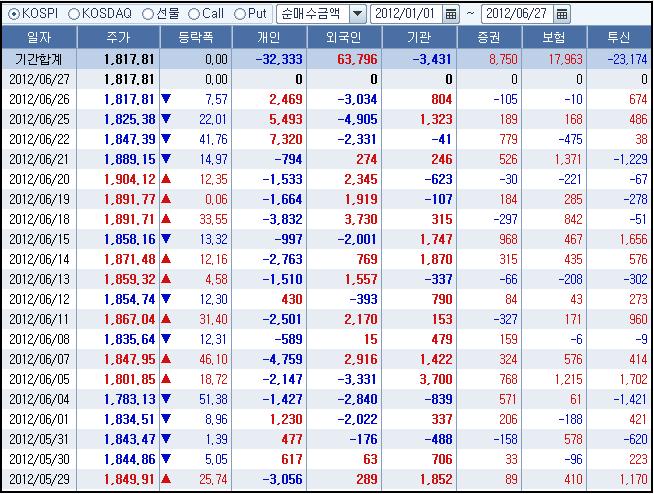This screenshot has height=494, width=654.
Task: Click the insurance total 17,963
Action: pos(565,59)
